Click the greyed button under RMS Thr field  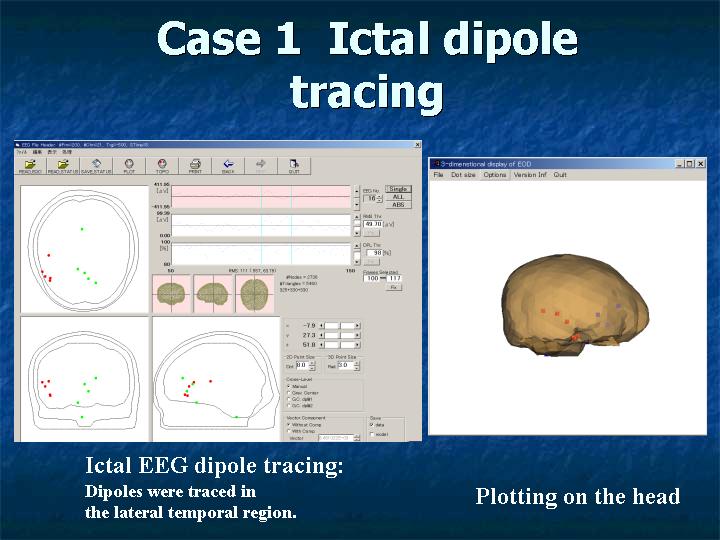371,233
